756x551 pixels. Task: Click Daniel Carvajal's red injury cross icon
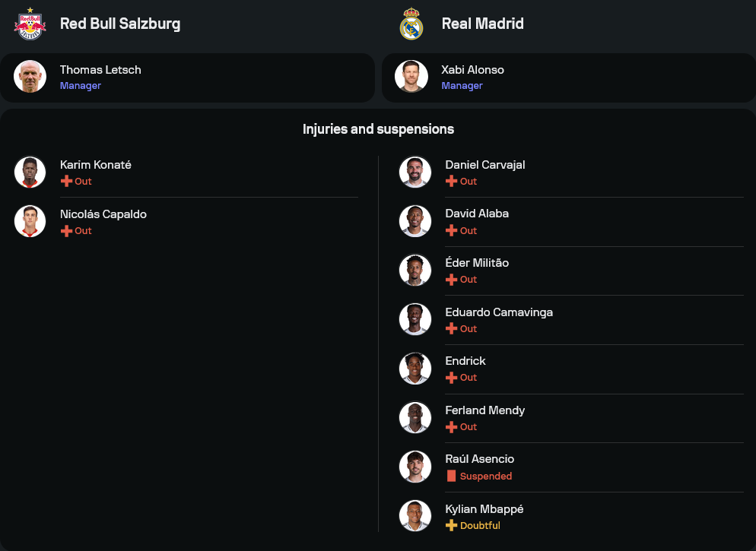point(451,181)
